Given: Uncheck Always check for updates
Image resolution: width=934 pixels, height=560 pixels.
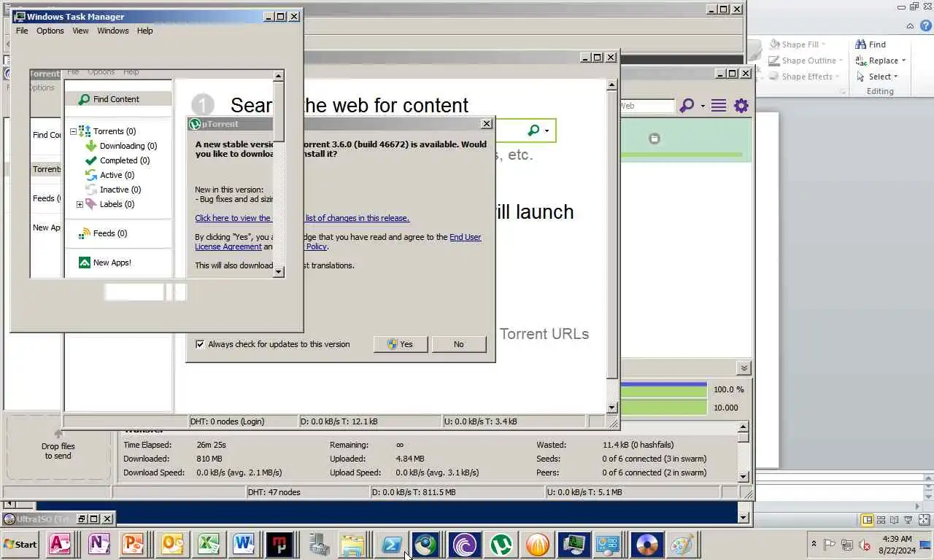Looking at the screenshot, I should pos(200,344).
